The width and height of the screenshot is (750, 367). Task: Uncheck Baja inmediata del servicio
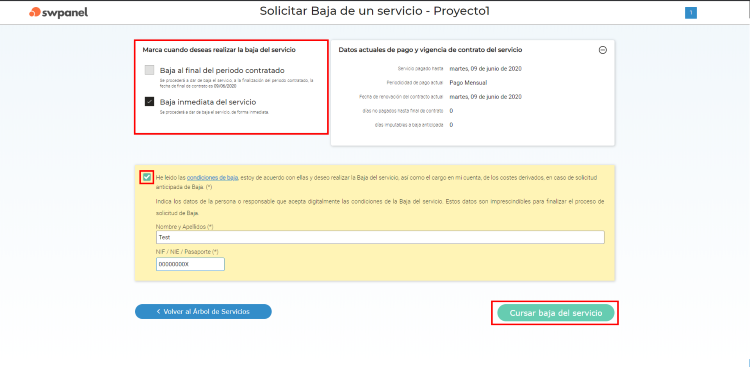pos(149,101)
